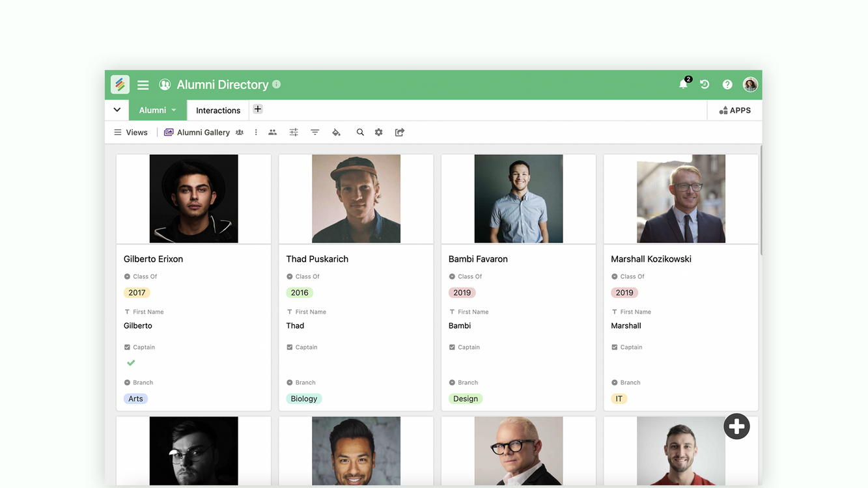The image size is (868, 488).
Task: Open the revision history icon
Action: pyautogui.click(x=705, y=85)
